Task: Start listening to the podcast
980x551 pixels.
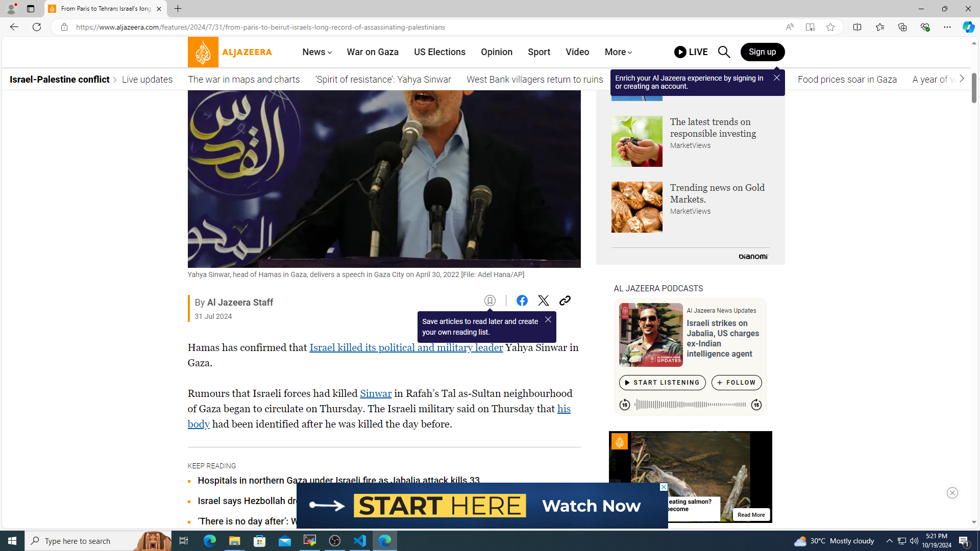Action: pyautogui.click(x=662, y=383)
